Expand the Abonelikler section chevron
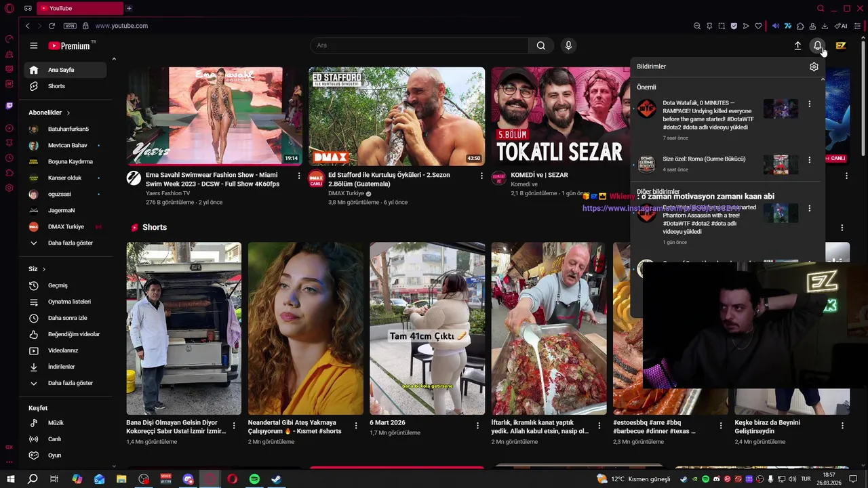Image resolution: width=868 pixels, height=488 pixels. click(x=68, y=113)
